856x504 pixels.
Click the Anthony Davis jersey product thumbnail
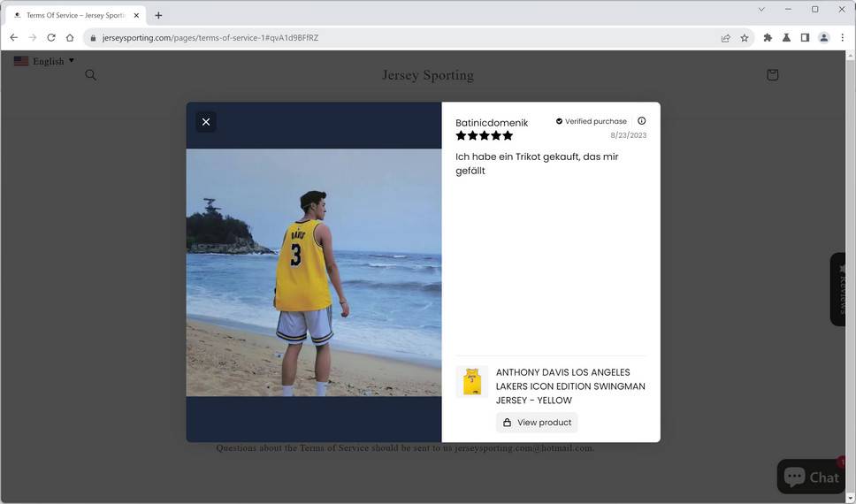point(471,382)
